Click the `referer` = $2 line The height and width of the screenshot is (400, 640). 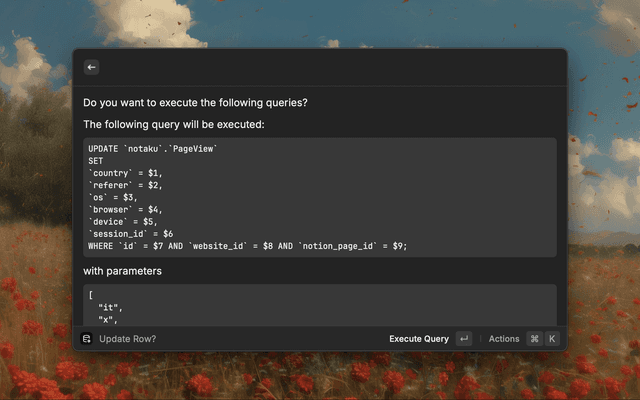(x=125, y=185)
